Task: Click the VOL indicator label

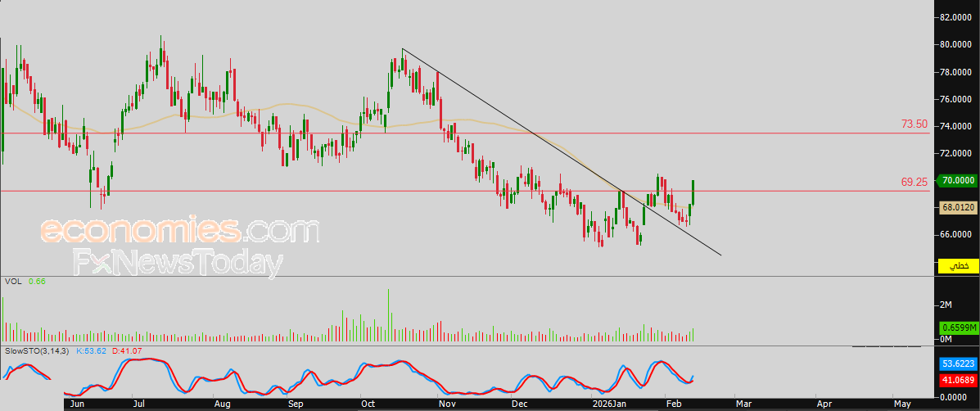Action: 13,282
